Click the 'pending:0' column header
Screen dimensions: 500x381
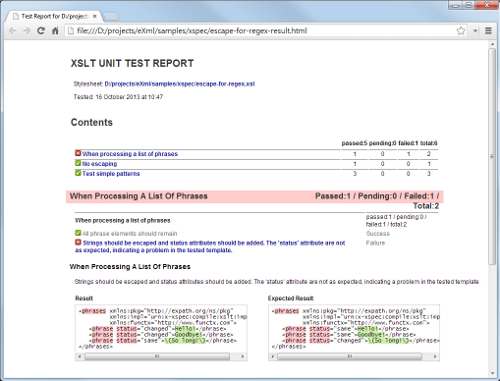382,143
